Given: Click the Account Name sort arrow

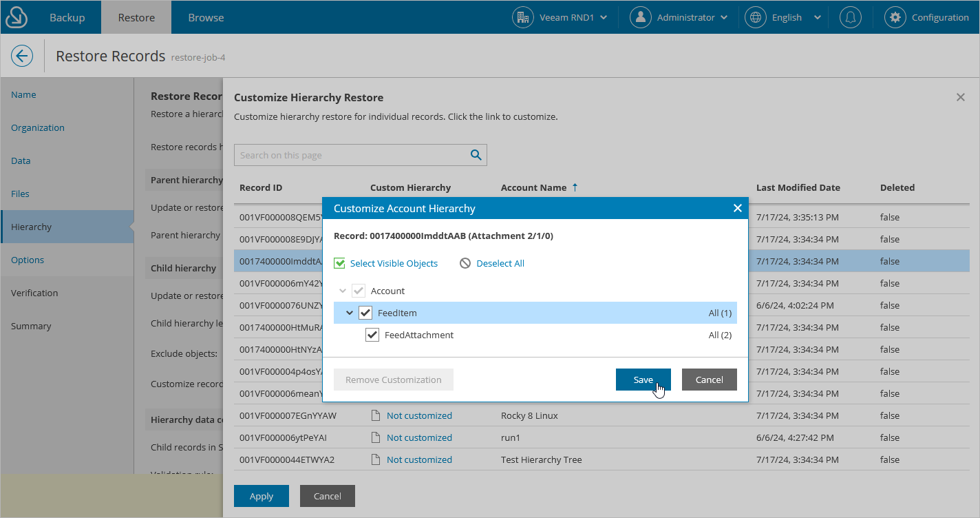Looking at the screenshot, I should point(575,187).
